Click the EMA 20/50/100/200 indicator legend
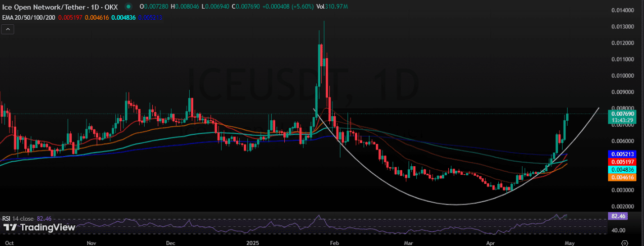 29,17
